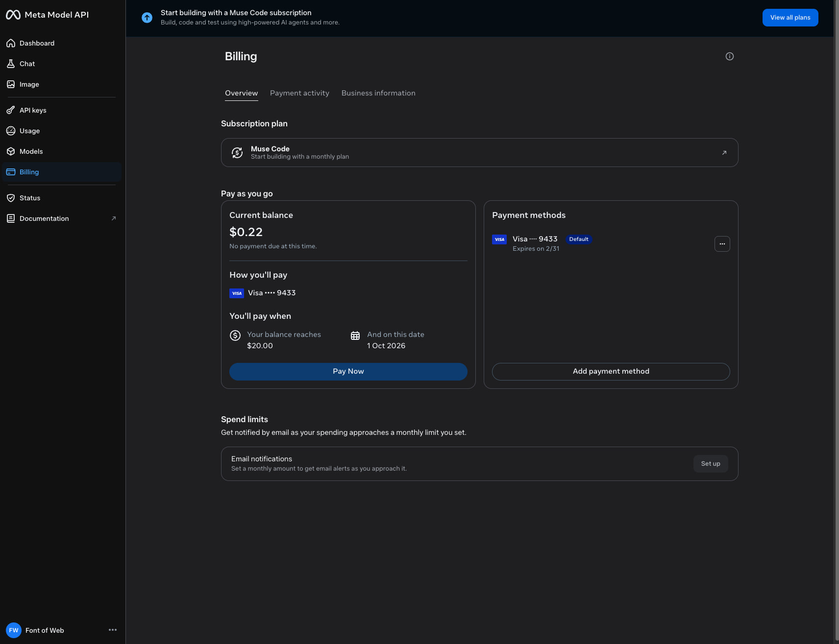Switch to Payment activity tab

(299, 93)
